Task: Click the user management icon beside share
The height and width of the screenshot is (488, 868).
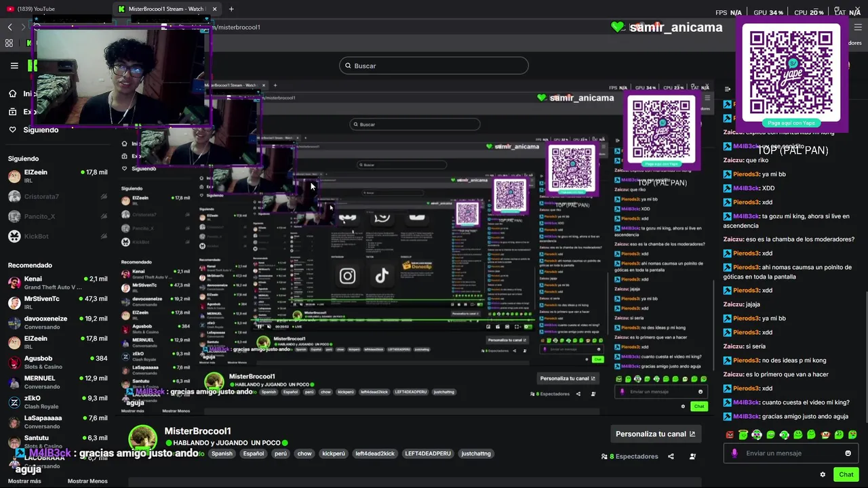Action: (692, 456)
